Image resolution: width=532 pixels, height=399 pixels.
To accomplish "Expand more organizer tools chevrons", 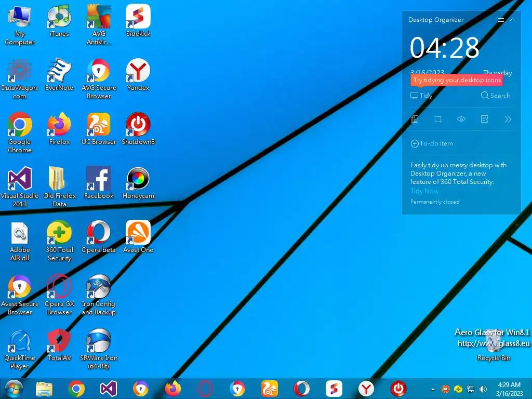I will 508,119.
